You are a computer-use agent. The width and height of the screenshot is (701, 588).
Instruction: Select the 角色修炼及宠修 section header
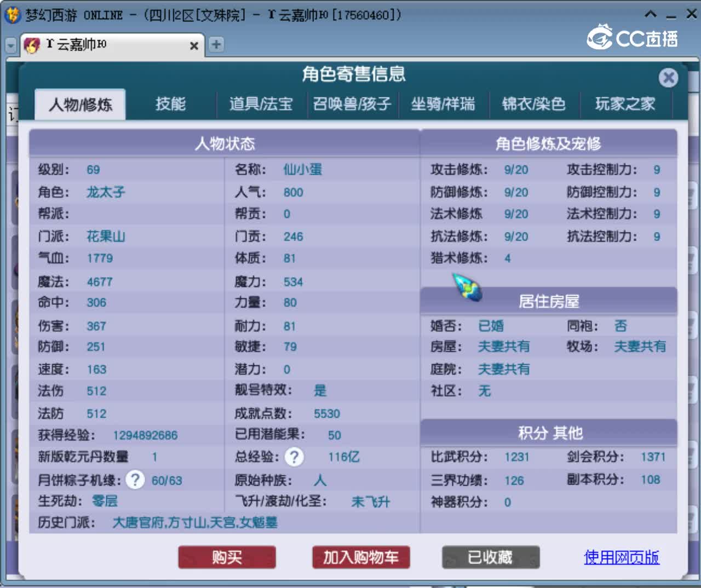pos(549,143)
